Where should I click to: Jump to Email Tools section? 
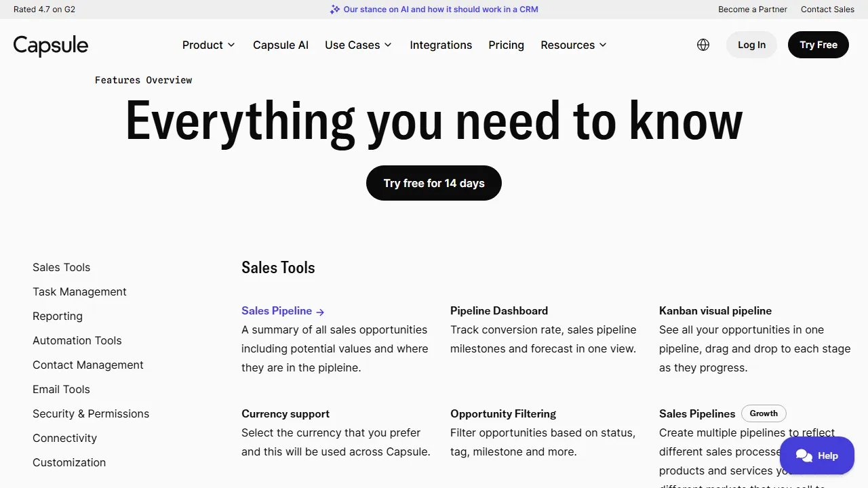point(61,389)
